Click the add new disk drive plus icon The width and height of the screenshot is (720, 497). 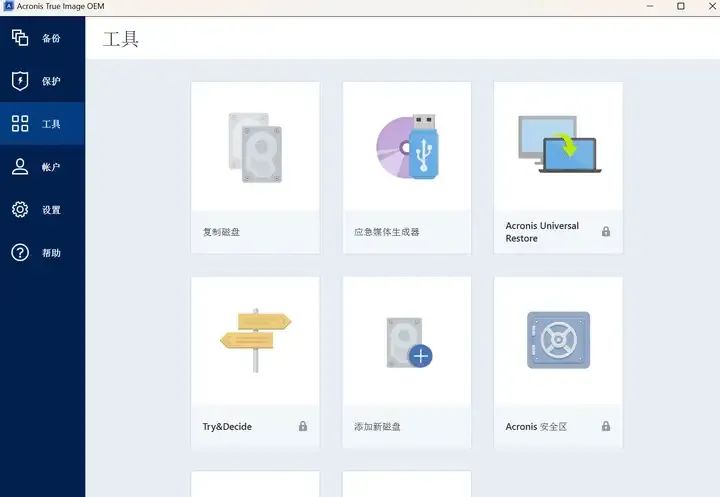pos(409,343)
